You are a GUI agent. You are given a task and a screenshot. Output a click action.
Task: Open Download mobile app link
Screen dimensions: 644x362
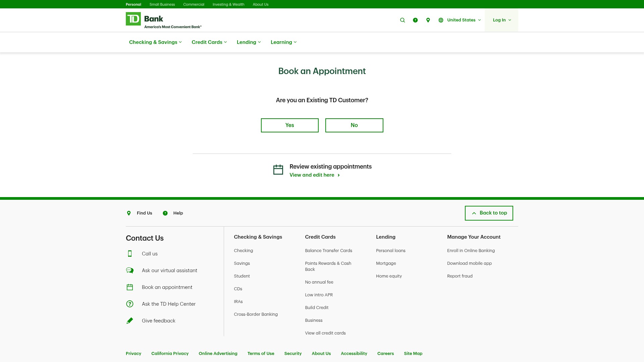(x=470, y=263)
